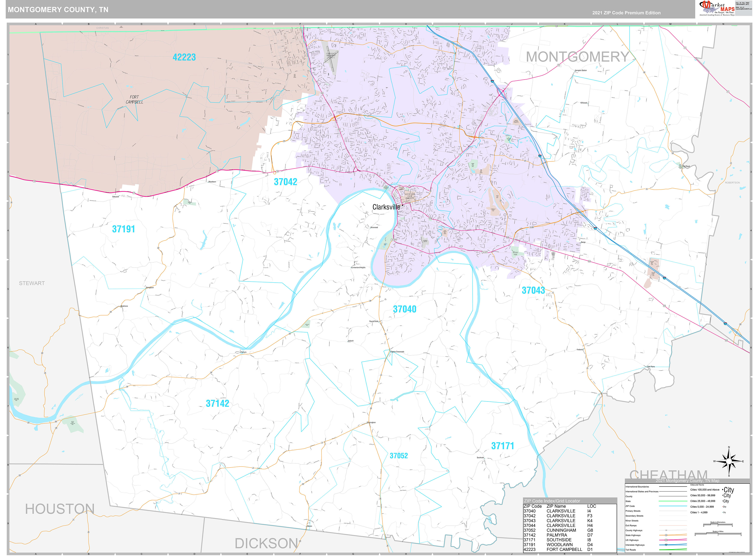Click the green Toll Roads line swatch
The image size is (756, 556).
pos(673,550)
